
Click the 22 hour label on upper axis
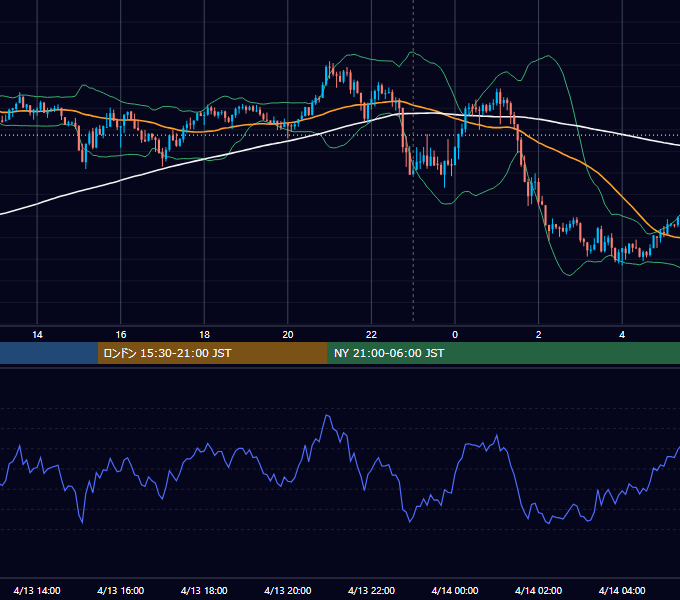[371, 335]
